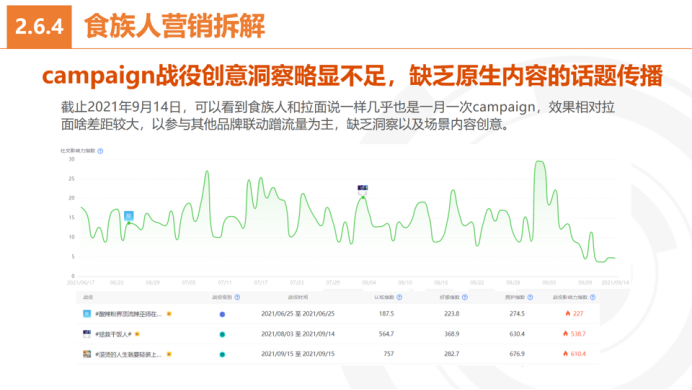The width and height of the screenshot is (692, 390).
Task: Click blue level dot in first campaign row
Action: click(222, 315)
